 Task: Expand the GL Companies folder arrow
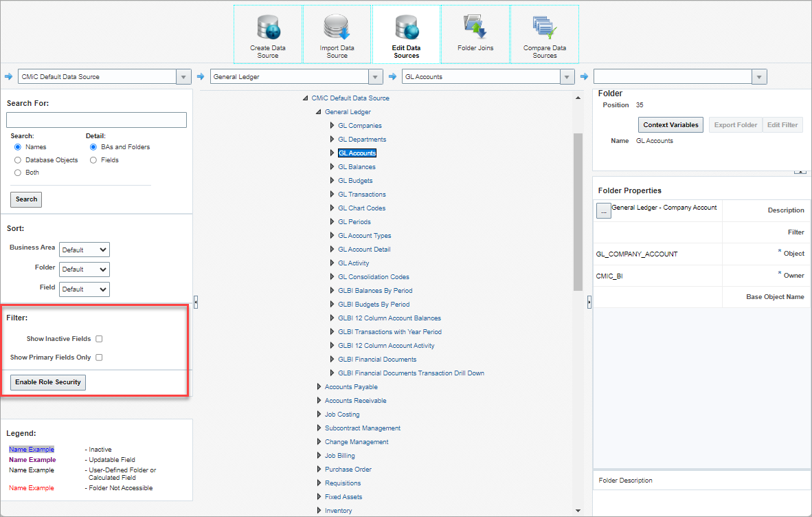coord(332,125)
